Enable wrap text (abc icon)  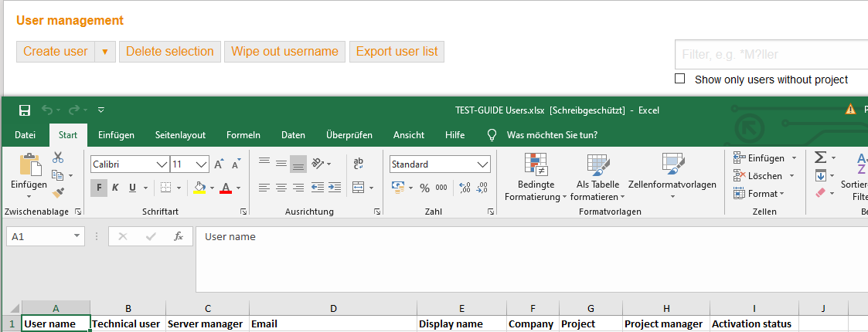tap(358, 163)
